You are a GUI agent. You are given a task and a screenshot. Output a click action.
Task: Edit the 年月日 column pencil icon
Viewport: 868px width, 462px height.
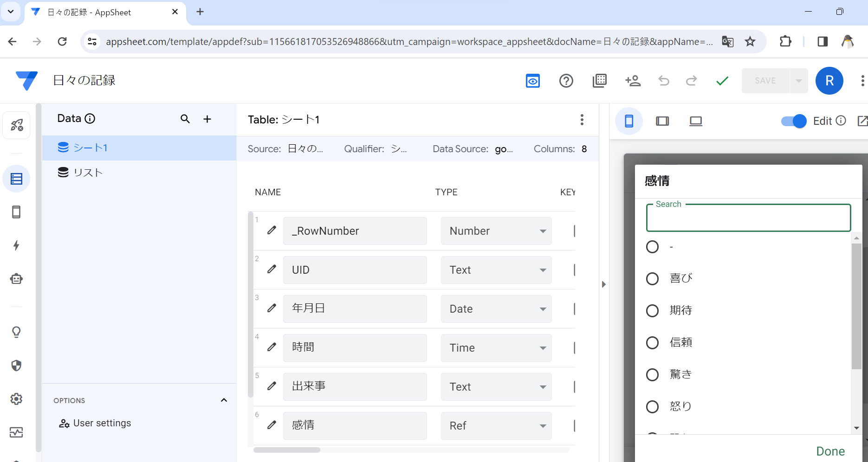tap(272, 308)
